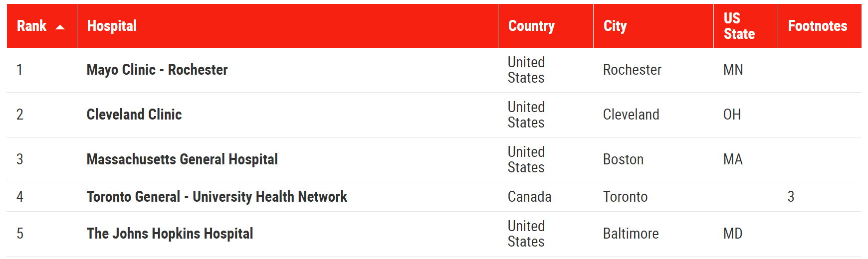Click the OH state cell
This screenshot has width=868, height=259.
coord(732,115)
